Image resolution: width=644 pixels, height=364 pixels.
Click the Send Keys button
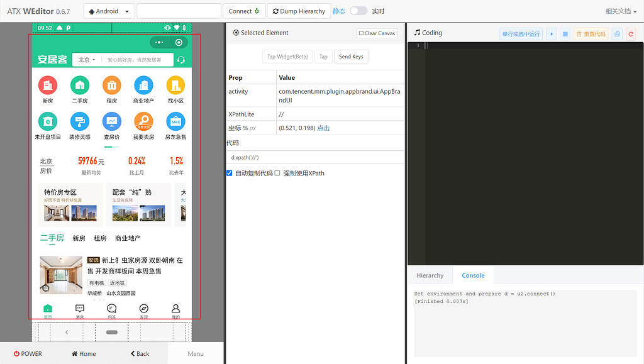tap(351, 56)
